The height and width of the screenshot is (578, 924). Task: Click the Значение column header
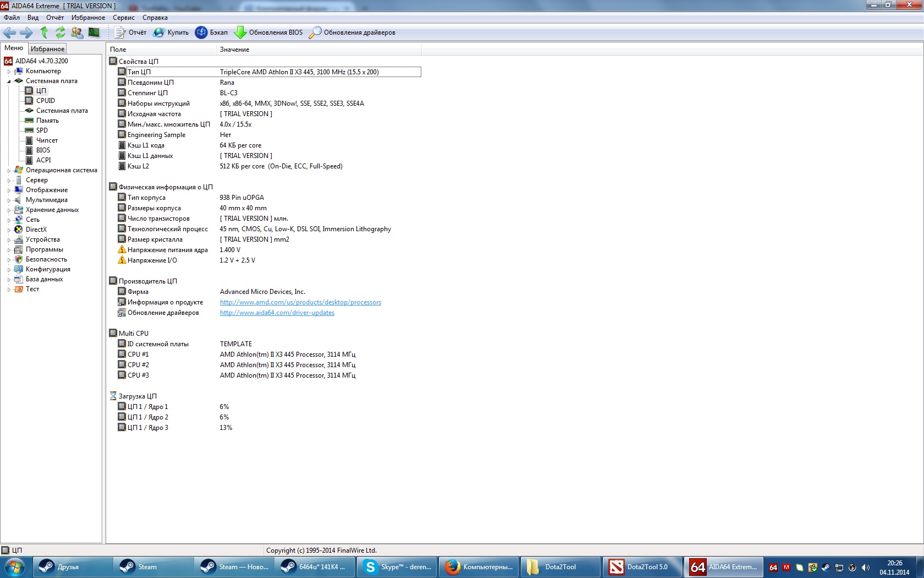click(x=319, y=50)
